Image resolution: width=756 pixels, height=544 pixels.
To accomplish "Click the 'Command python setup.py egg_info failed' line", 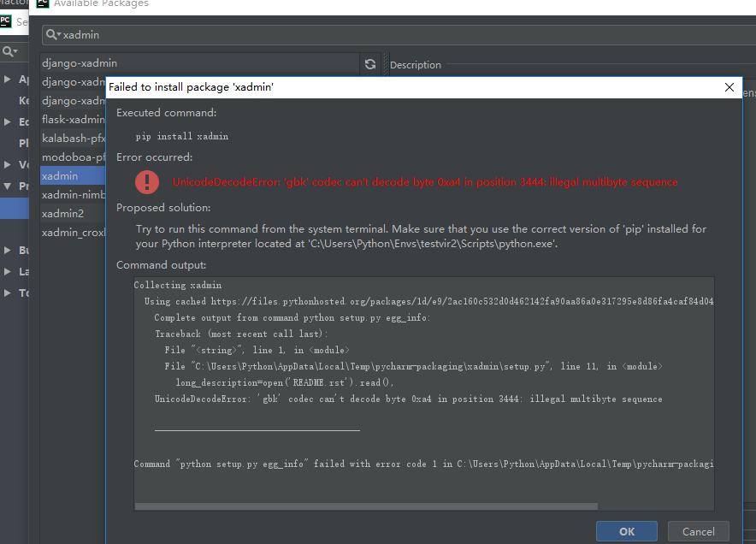I will point(423,464).
